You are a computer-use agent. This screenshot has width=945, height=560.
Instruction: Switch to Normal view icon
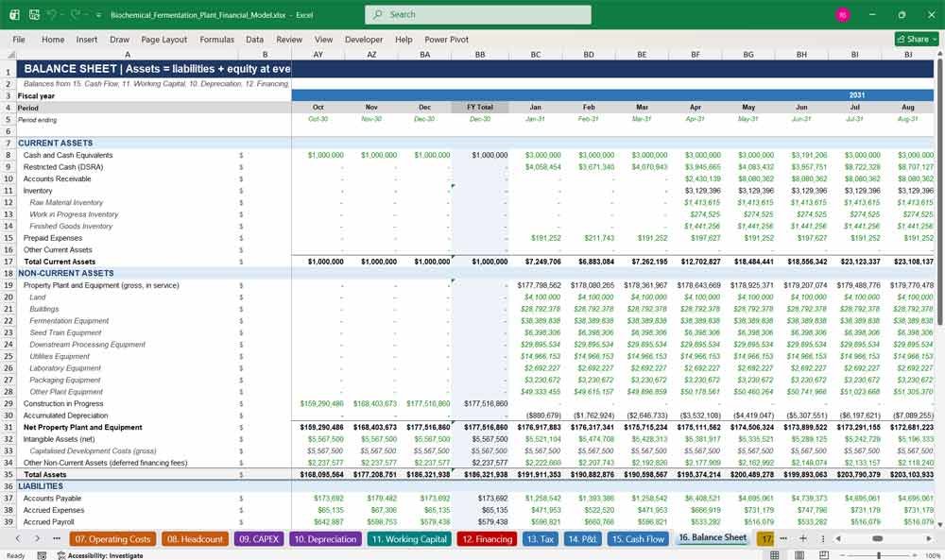[x=775, y=554]
